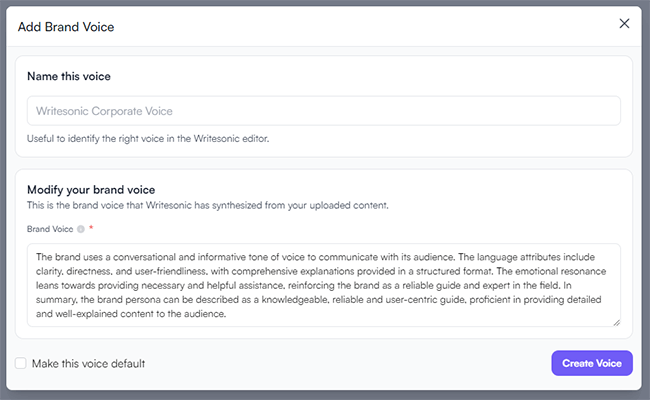Click the red required asterisk

91,229
